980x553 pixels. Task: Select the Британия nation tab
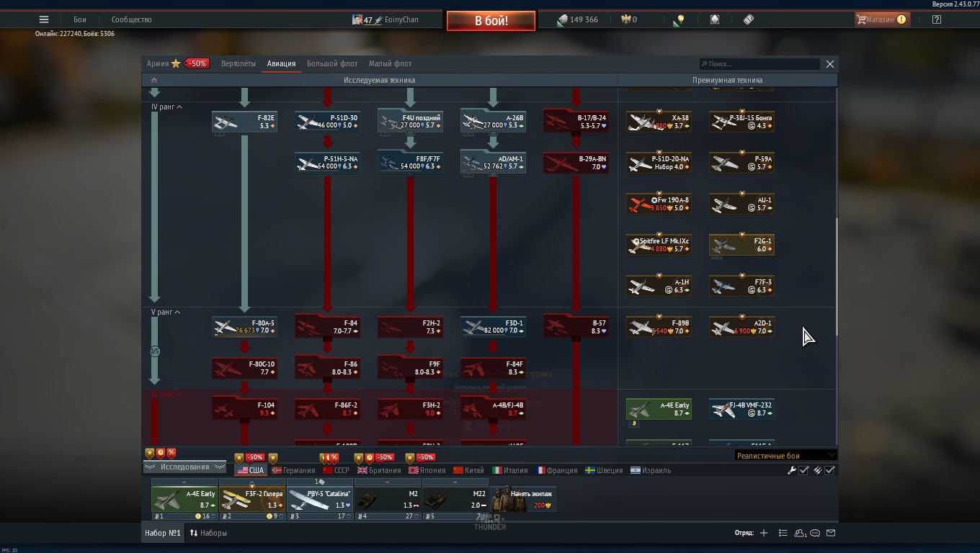click(379, 470)
